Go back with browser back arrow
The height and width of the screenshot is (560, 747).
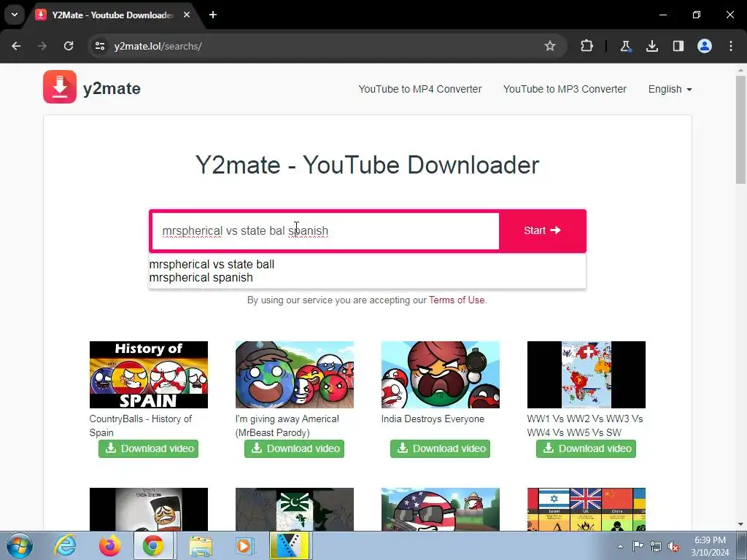pyautogui.click(x=16, y=46)
